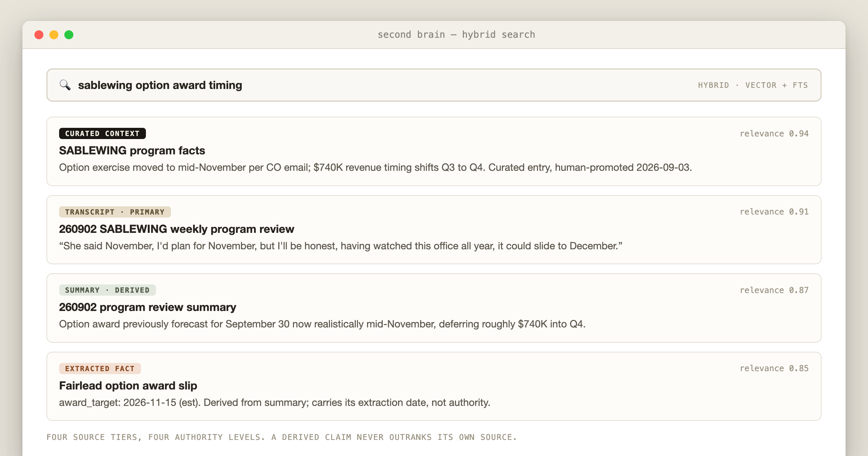Click the relevance 0.91 score
Viewport: 868px width, 456px height.
coord(774,212)
